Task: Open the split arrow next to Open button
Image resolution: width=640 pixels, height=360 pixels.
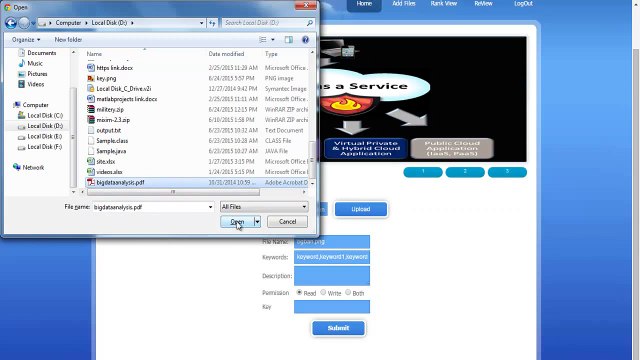Action: coord(257,222)
